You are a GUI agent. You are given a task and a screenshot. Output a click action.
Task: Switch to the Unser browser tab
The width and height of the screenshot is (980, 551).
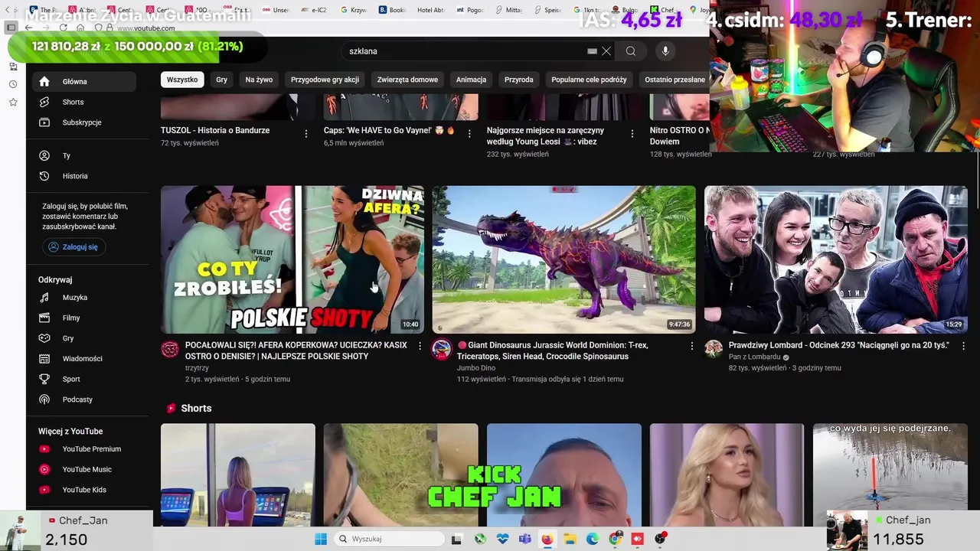[x=276, y=10]
